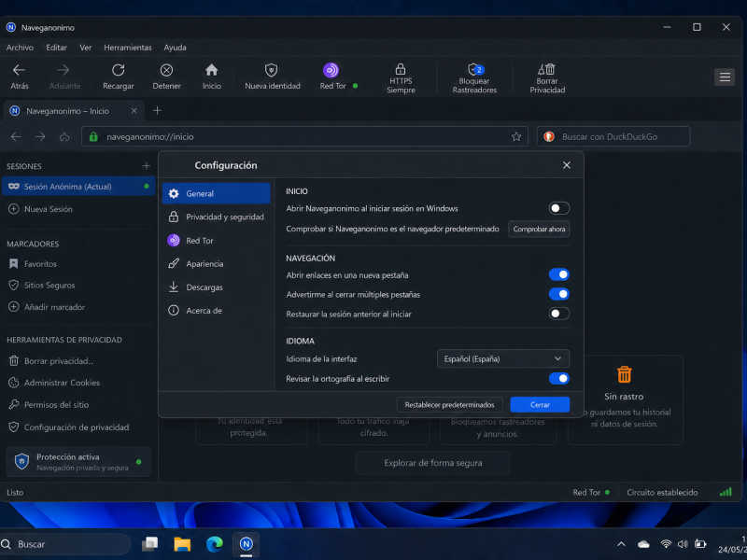Click the Comprobar ahora button
Viewport: 747px width, 560px height.
pos(539,229)
